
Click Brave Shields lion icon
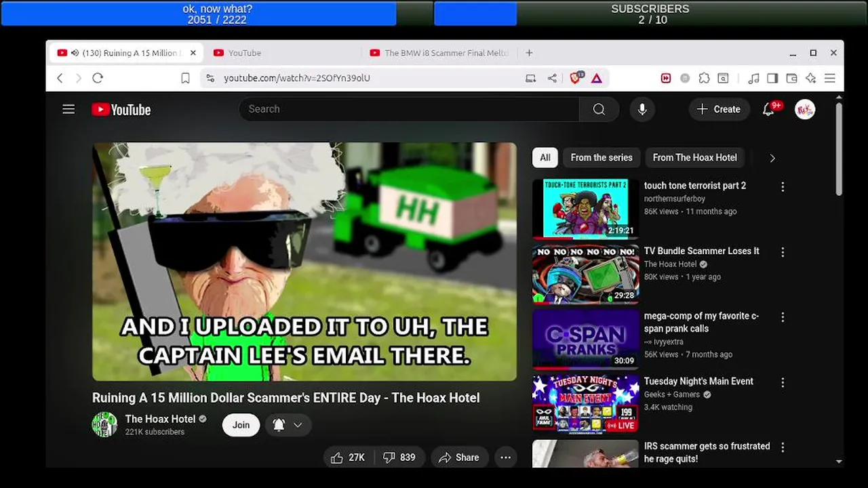(x=576, y=78)
